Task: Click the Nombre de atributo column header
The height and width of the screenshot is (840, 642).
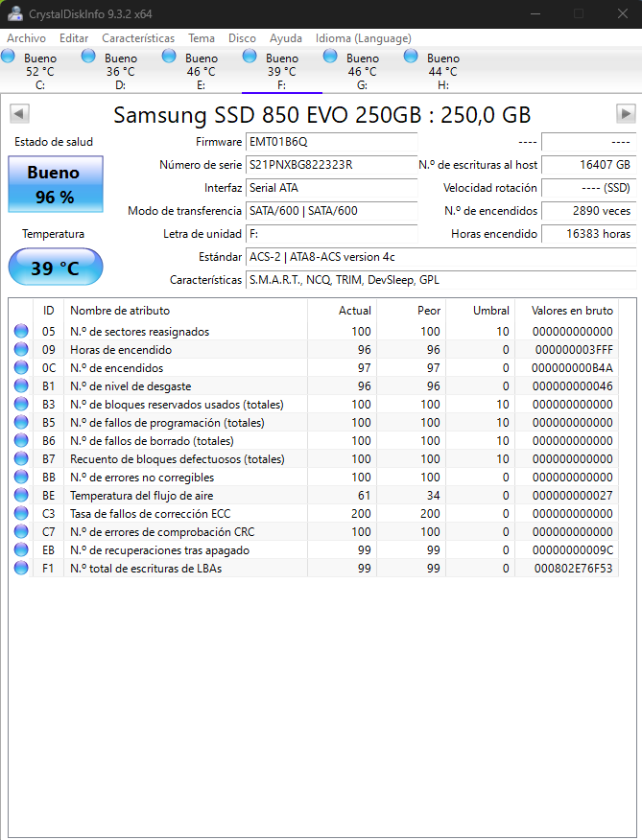Action: tap(185, 311)
